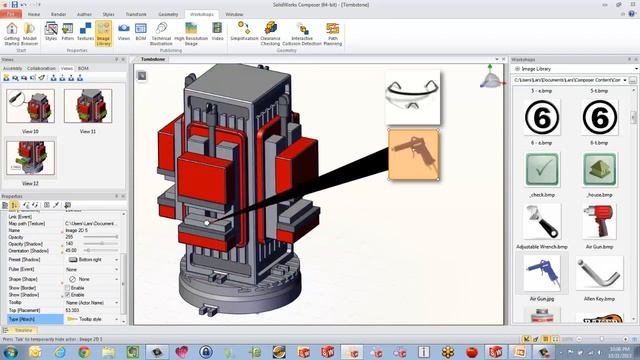This screenshot has width=640, height=360.
Task: Disable the Show [Shadow] checkbox
Action: tap(68, 295)
